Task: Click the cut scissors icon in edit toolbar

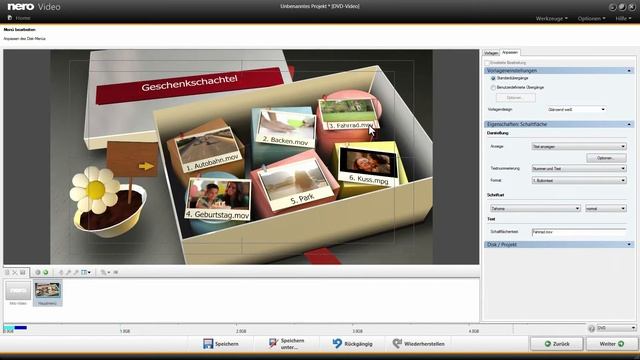Action: coord(15,272)
